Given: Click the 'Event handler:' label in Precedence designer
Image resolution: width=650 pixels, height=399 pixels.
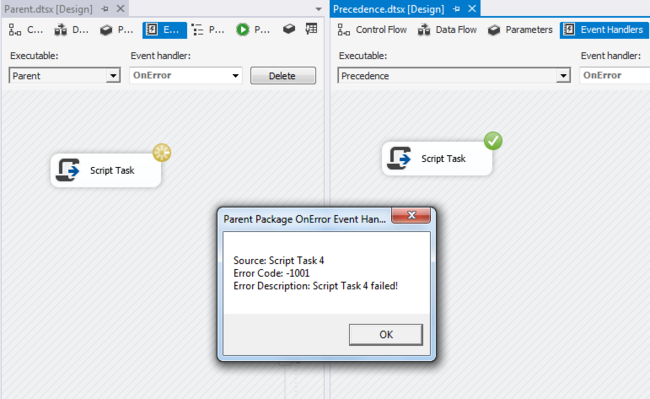Looking at the screenshot, I should [611, 56].
